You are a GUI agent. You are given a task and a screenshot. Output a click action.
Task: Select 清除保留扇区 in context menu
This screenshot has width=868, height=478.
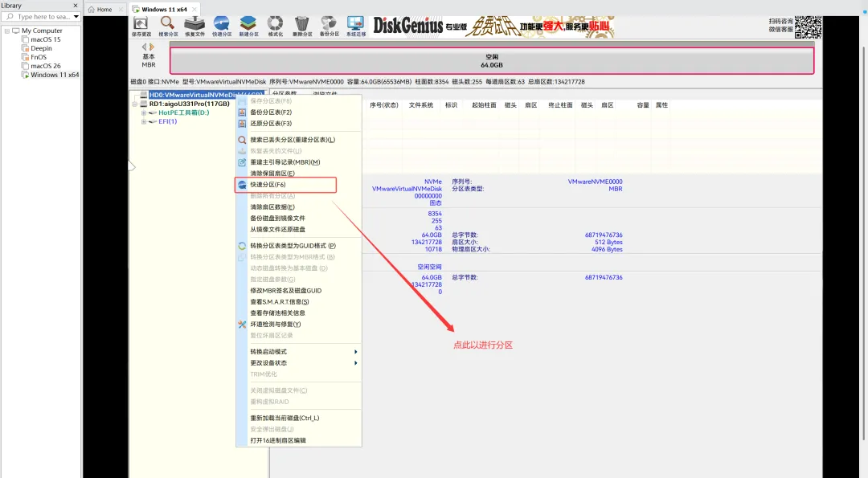[298, 174]
